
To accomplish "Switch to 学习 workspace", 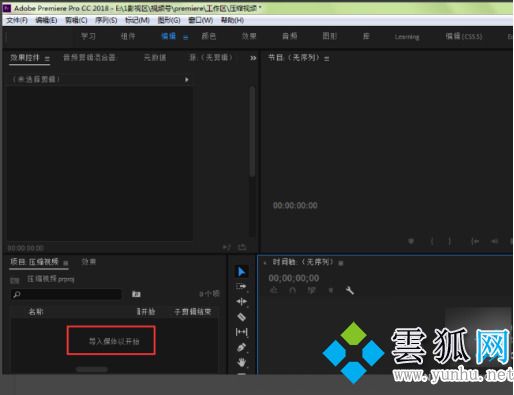I will pyautogui.click(x=88, y=36).
